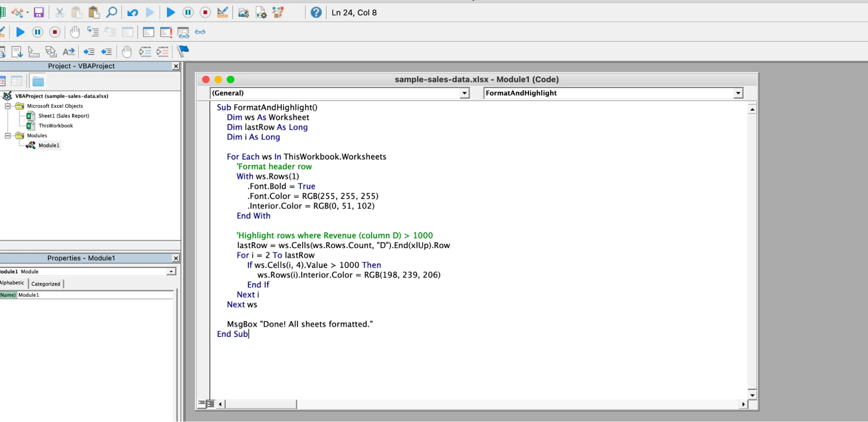The height and width of the screenshot is (422, 868).
Task: Collapse the Microsoft Excel Objects folder
Action: (x=7, y=106)
